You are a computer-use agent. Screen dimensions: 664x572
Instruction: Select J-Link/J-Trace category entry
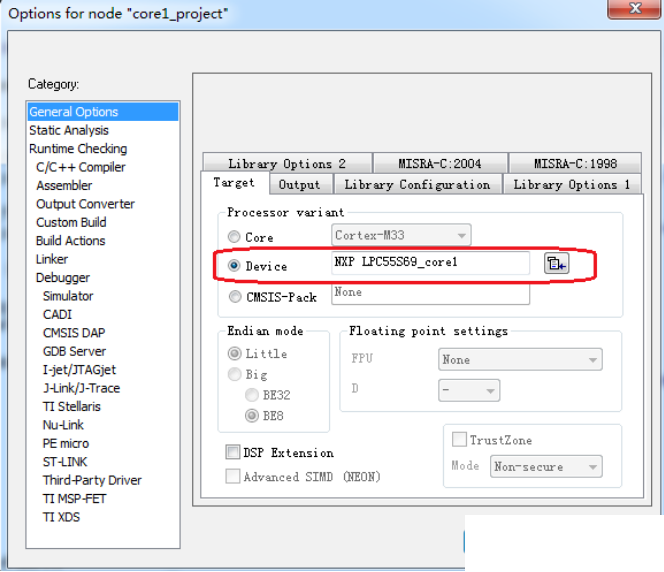point(81,388)
